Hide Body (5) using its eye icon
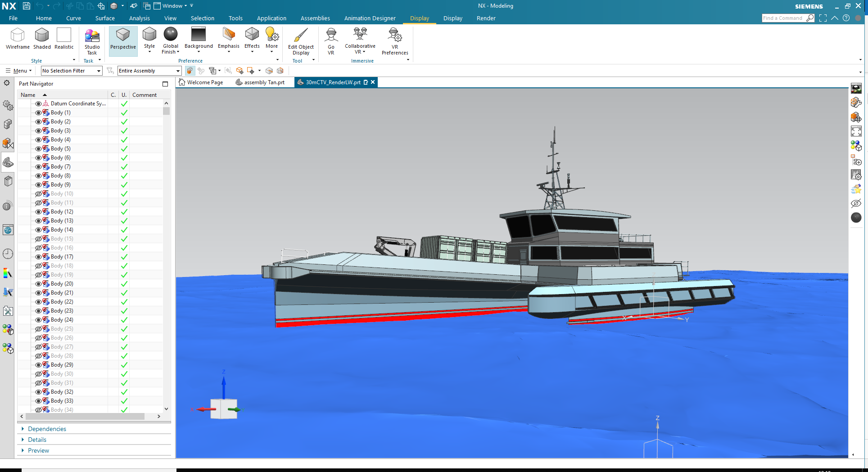The width and height of the screenshot is (868, 472). click(38, 149)
